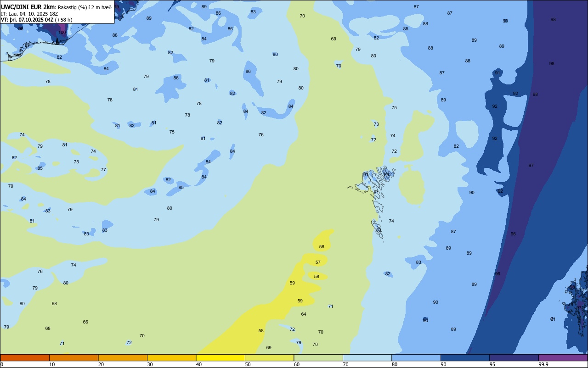Select the humidity value 57 on the map
Screen dimensions: 588x368
coord(318,262)
